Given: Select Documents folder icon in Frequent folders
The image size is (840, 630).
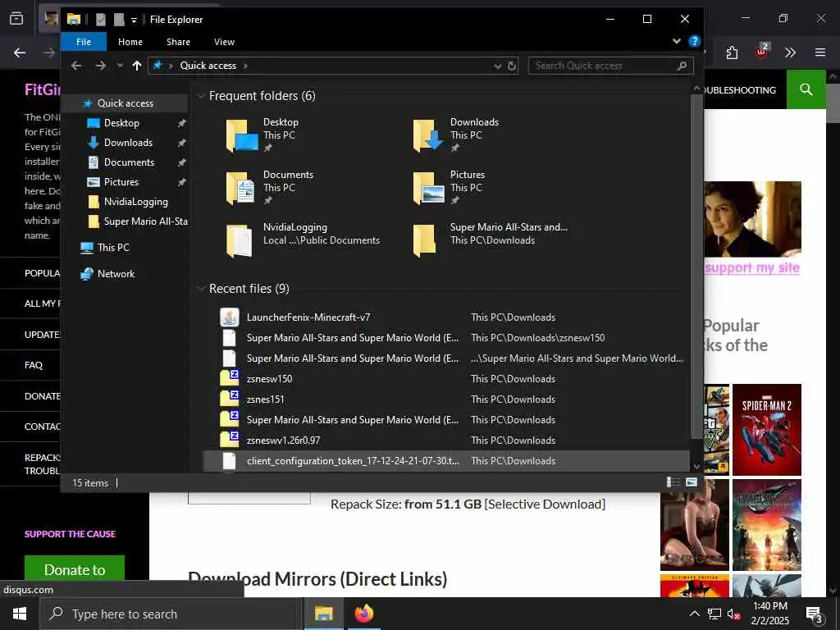Looking at the screenshot, I should [x=241, y=188].
